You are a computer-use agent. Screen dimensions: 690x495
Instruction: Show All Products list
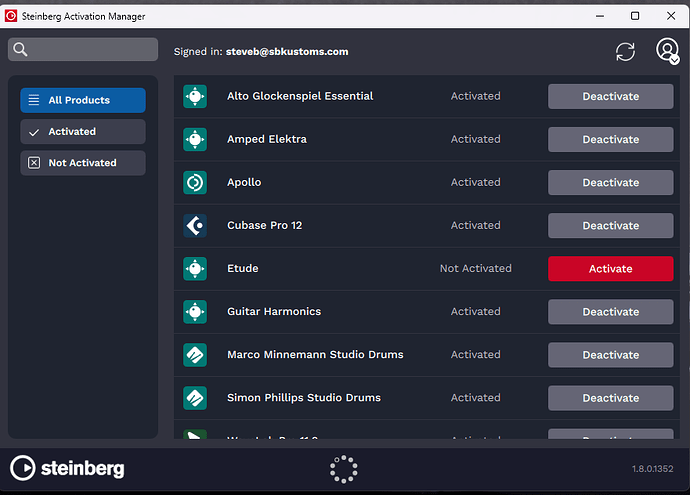pos(83,100)
